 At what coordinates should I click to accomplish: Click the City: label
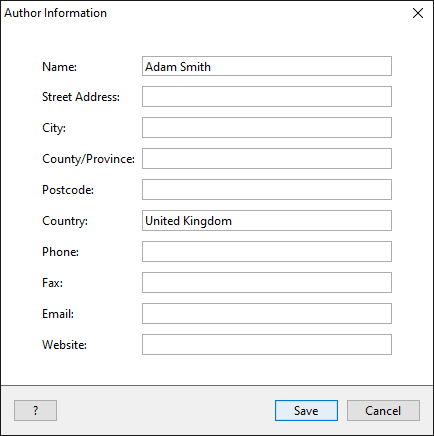(54, 128)
